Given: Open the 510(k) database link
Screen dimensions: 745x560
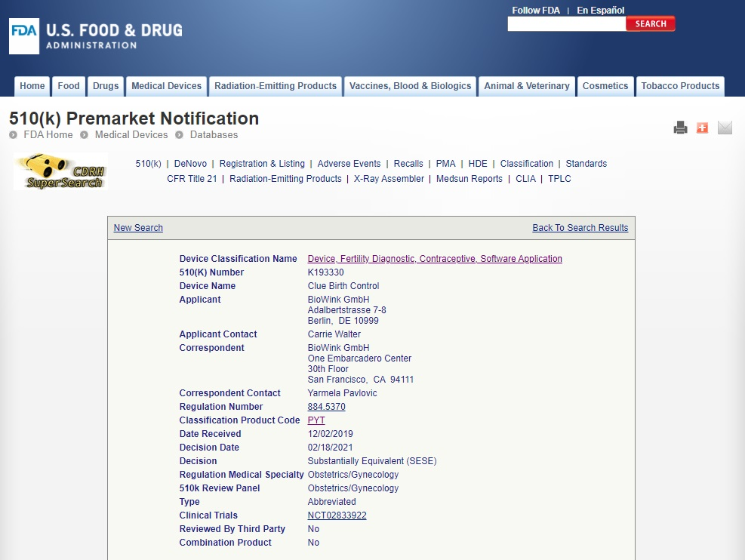Looking at the screenshot, I should click(148, 164).
